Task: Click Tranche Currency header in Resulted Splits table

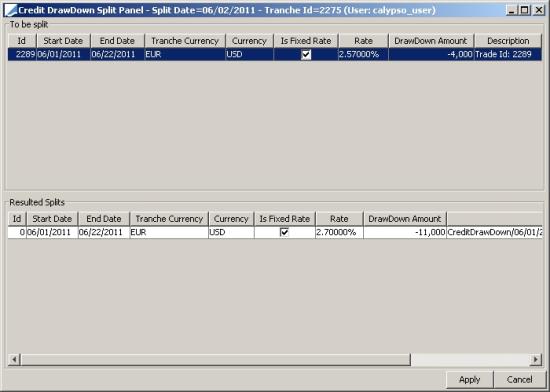Action: tap(169, 219)
